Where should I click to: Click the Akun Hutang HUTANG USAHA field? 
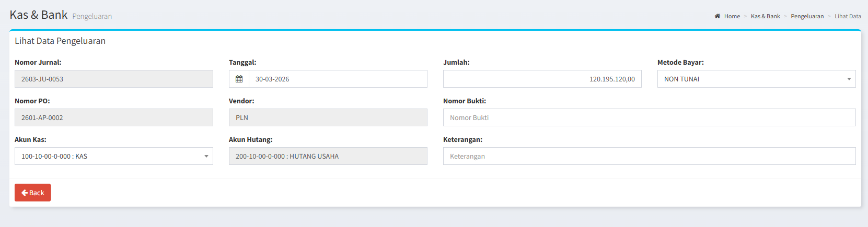coord(328,157)
